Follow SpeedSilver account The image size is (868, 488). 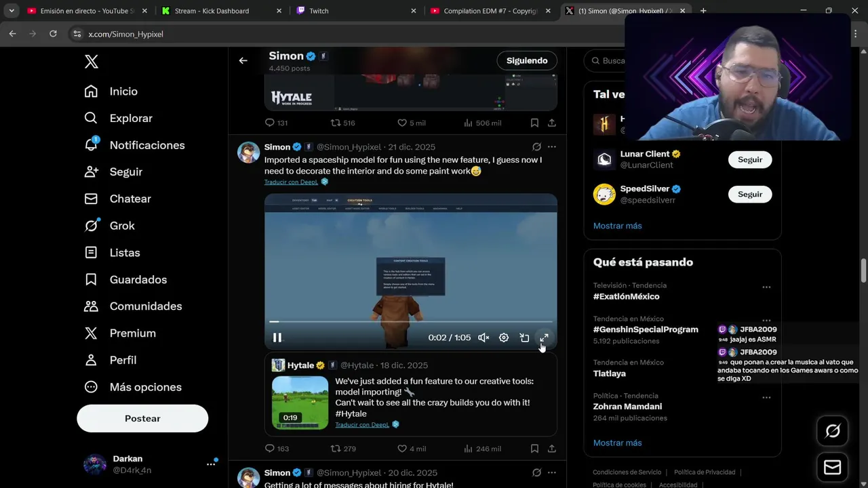click(x=750, y=194)
